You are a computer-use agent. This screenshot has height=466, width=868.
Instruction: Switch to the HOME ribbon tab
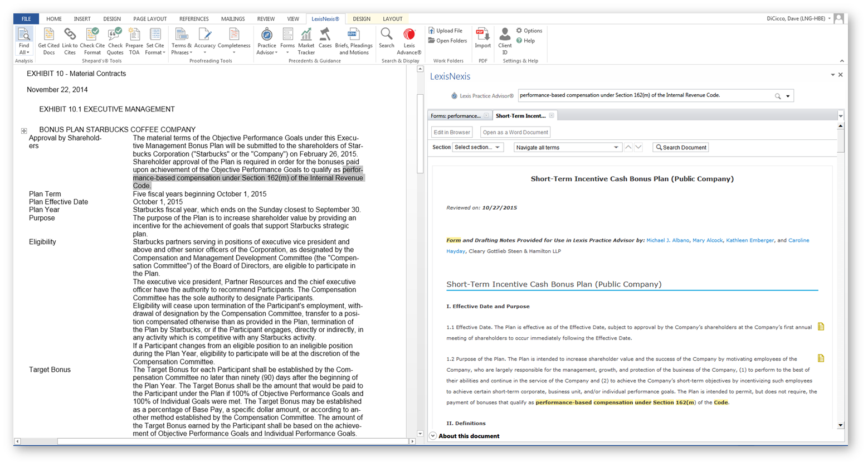54,19
